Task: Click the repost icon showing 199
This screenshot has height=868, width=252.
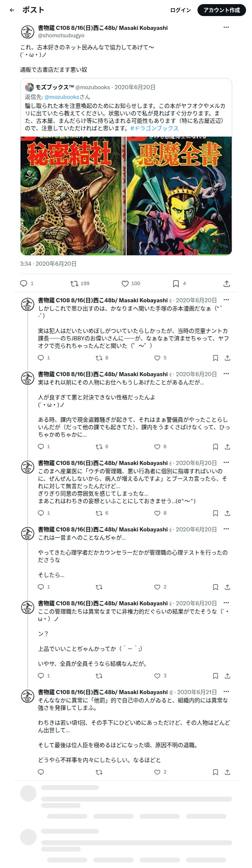Action: [80, 284]
